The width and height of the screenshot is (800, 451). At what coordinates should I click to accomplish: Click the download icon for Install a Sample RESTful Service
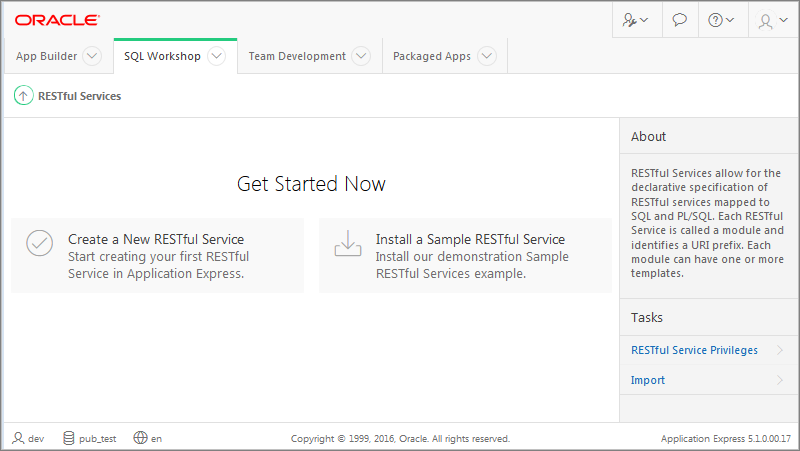pyautogui.click(x=347, y=243)
